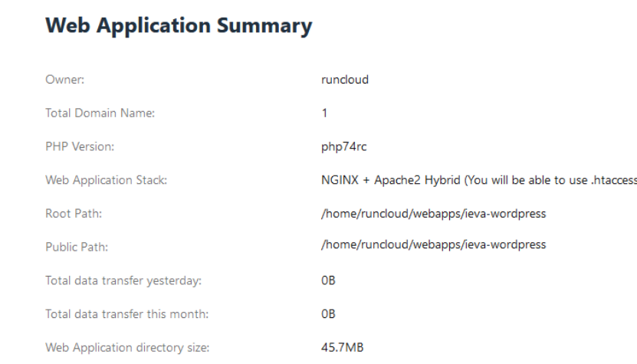Click the domain count value 1

[324, 113]
